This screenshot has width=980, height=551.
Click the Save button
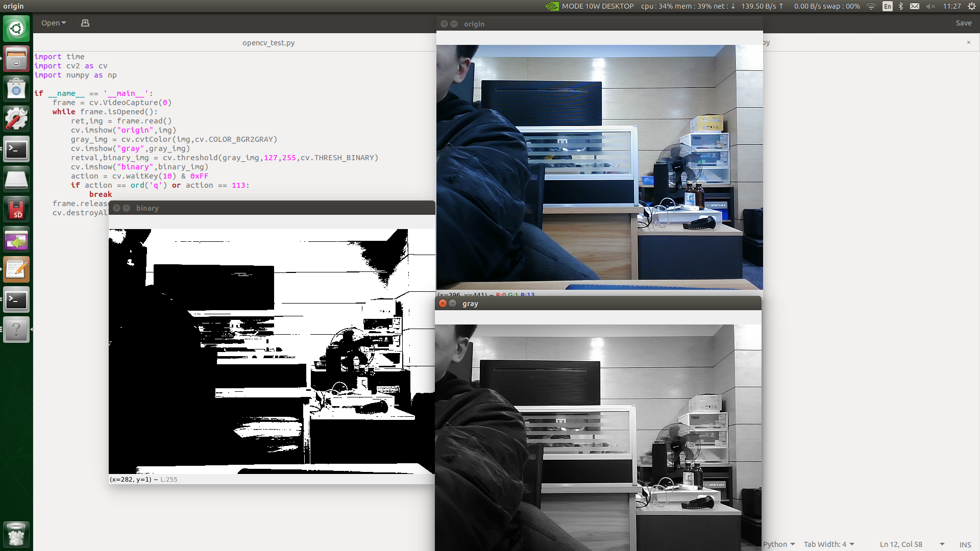963,23
